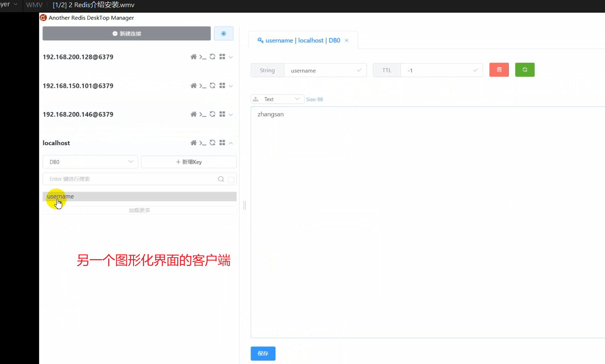Open console for 192.168.200.146@6379
Viewport: 605px width, 364px height.
[x=203, y=114]
